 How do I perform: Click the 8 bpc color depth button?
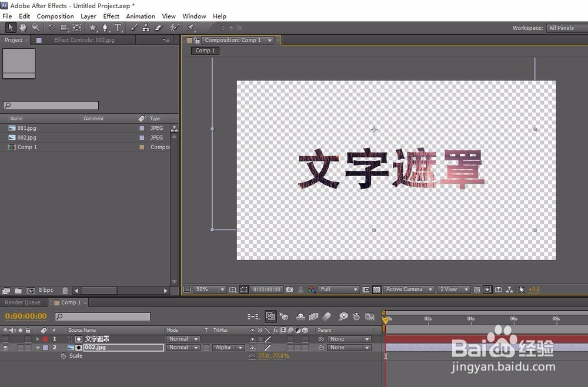click(46, 290)
